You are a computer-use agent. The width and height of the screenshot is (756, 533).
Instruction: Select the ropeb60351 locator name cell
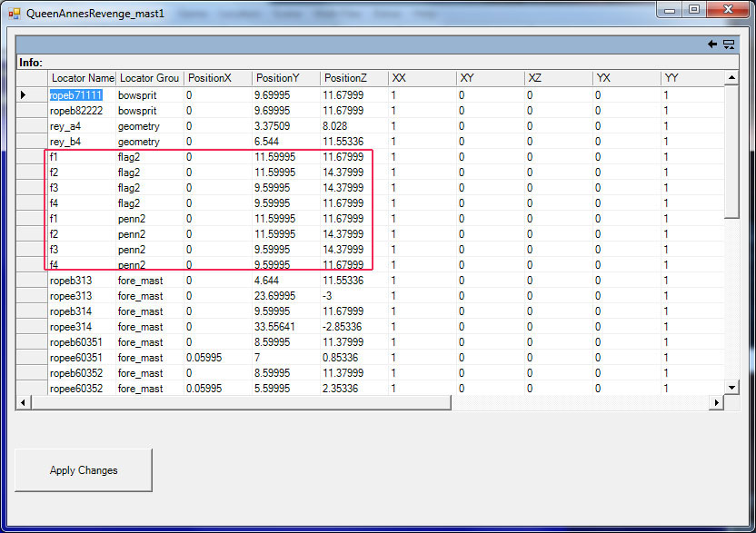[82, 341]
